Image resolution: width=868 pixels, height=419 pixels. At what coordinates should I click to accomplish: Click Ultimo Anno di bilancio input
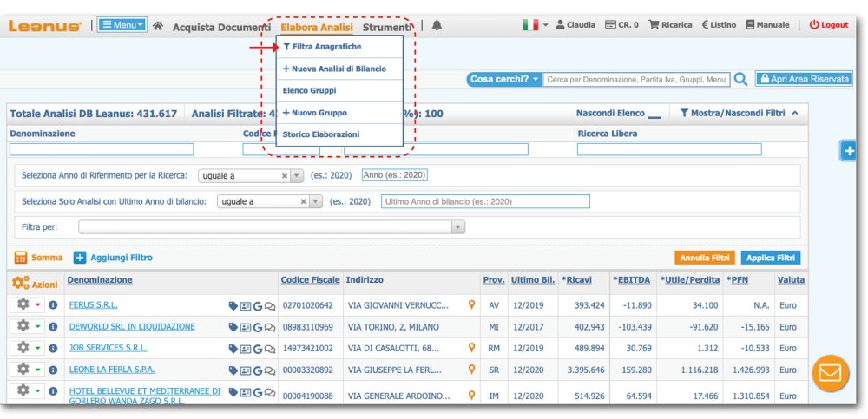(485, 201)
